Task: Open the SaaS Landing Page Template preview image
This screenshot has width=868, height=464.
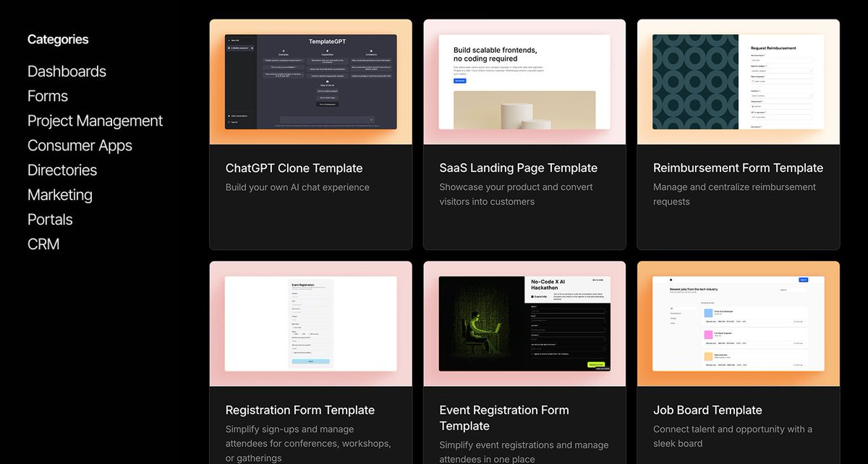Action: click(x=524, y=82)
